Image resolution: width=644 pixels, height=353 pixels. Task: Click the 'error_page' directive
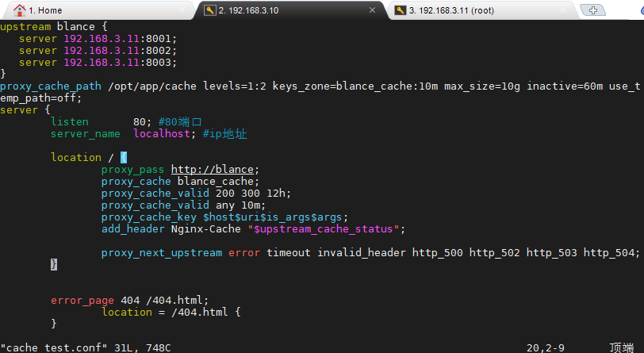(x=82, y=301)
